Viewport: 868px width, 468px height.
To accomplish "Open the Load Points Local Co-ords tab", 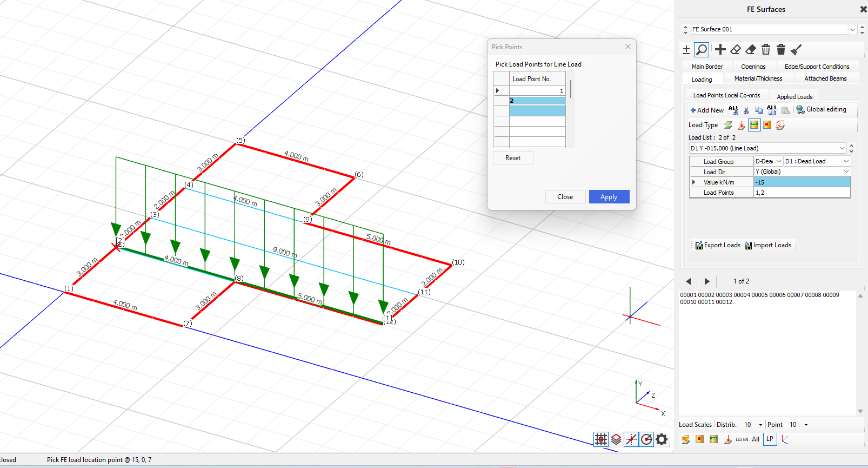I will (726, 95).
